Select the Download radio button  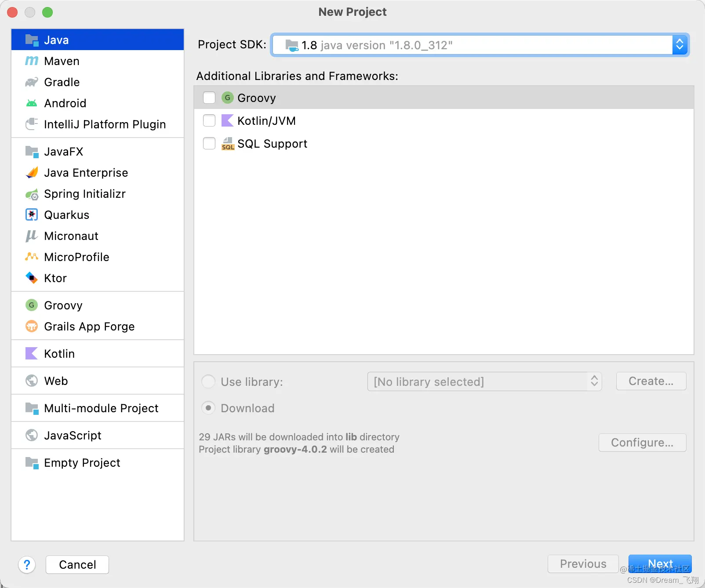[x=208, y=408]
